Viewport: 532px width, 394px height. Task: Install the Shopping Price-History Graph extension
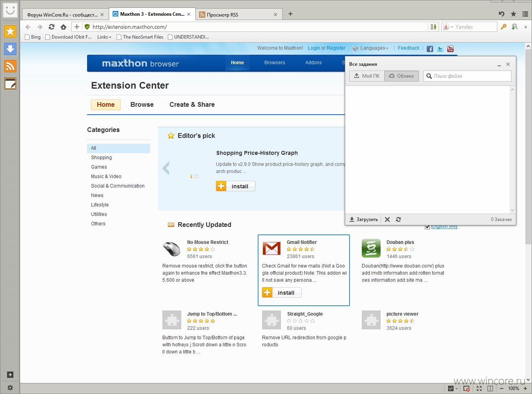pyautogui.click(x=236, y=186)
